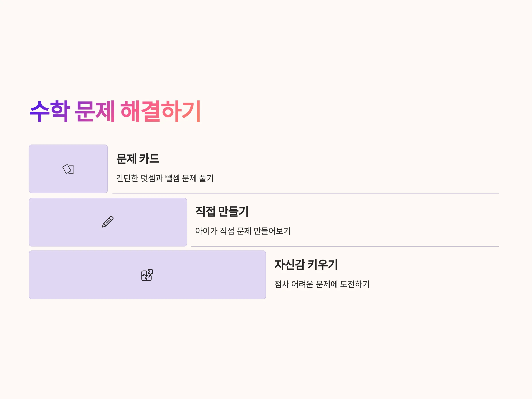Viewport: 532px width, 399px height.
Task: Click the purple box containing the puzzle icon
Action: 147,275
